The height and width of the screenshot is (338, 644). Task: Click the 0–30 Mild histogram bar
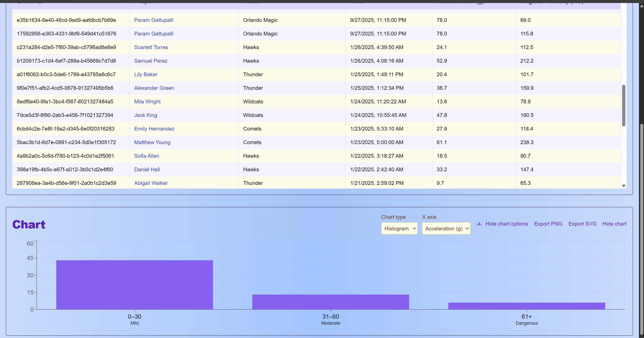[x=134, y=285]
